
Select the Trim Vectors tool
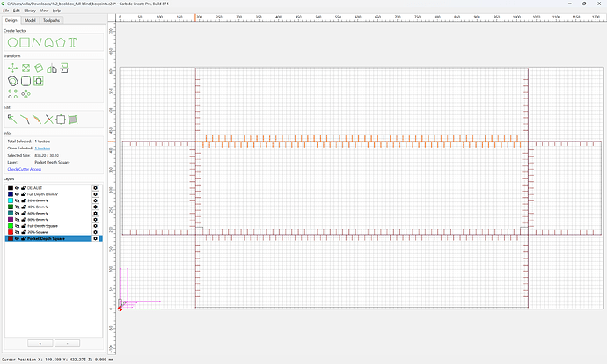pyautogui.click(x=48, y=120)
